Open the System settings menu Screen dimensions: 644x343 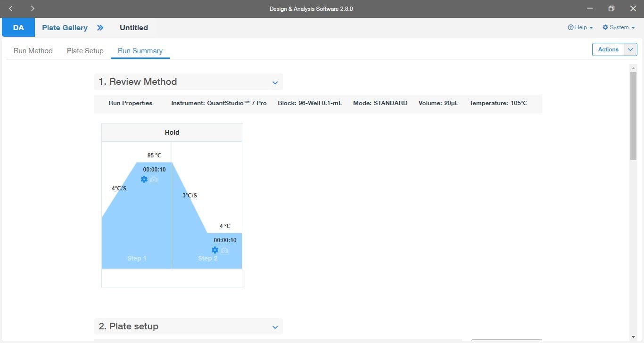click(619, 27)
